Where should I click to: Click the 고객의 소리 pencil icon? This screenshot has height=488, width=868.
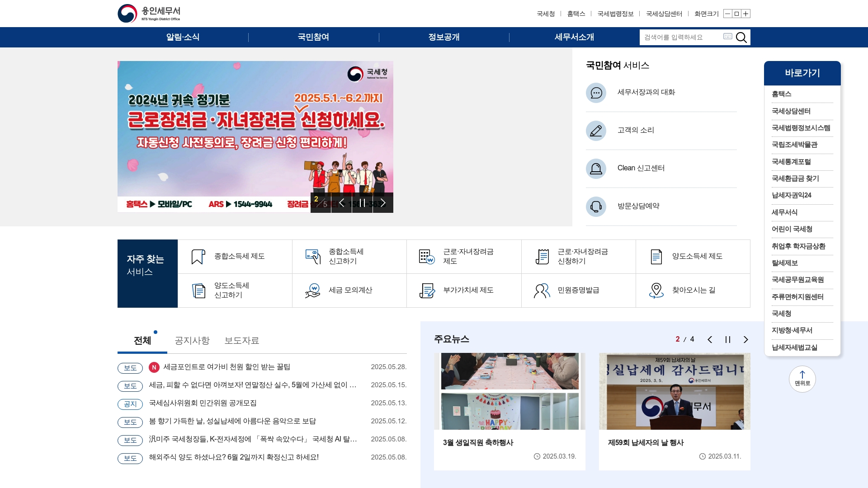596,131
